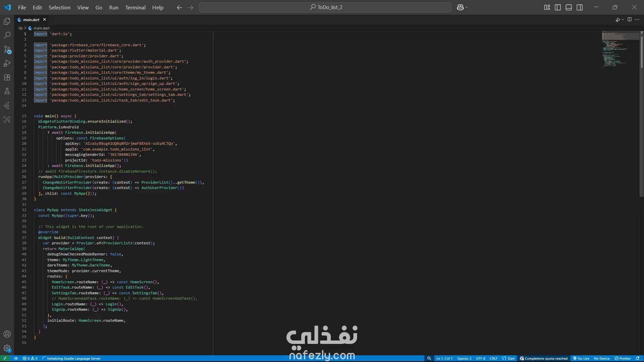Change the CRLF line ending setting
Image resolution: width=644 pixels, height=362 pixels.
coord(493,358)
